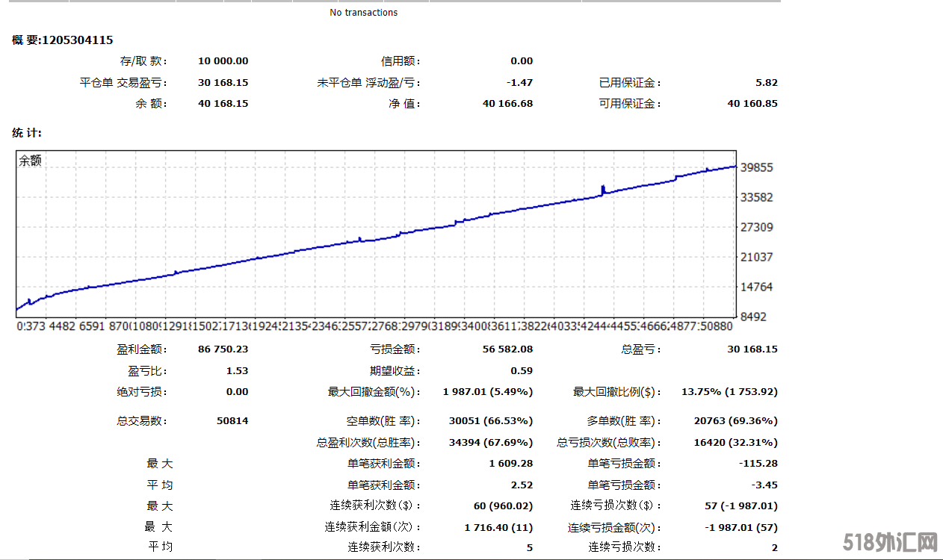Click the max consecutive losses 57 (-1 987.01)
943x560 pixels.
741,506
